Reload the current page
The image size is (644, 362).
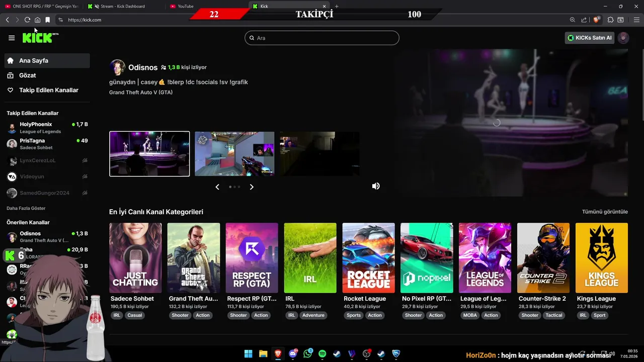(x=27, y=20)
